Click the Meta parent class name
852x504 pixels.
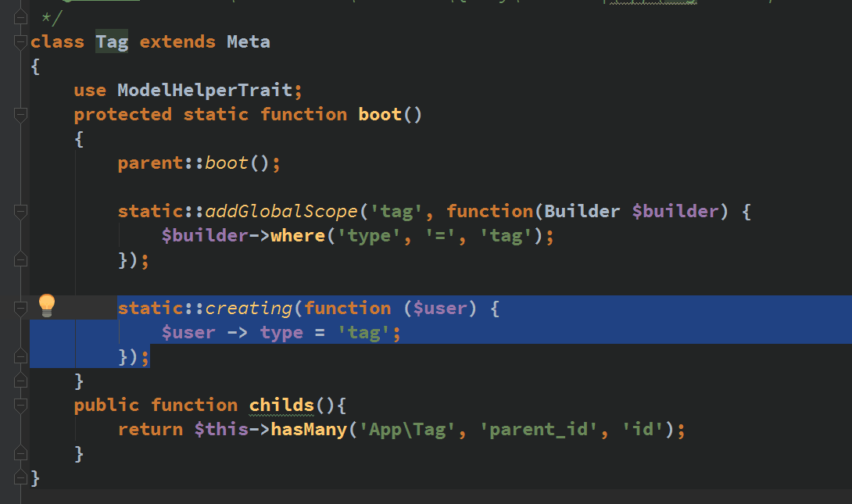pyautogui.click(x=249, y=41)
